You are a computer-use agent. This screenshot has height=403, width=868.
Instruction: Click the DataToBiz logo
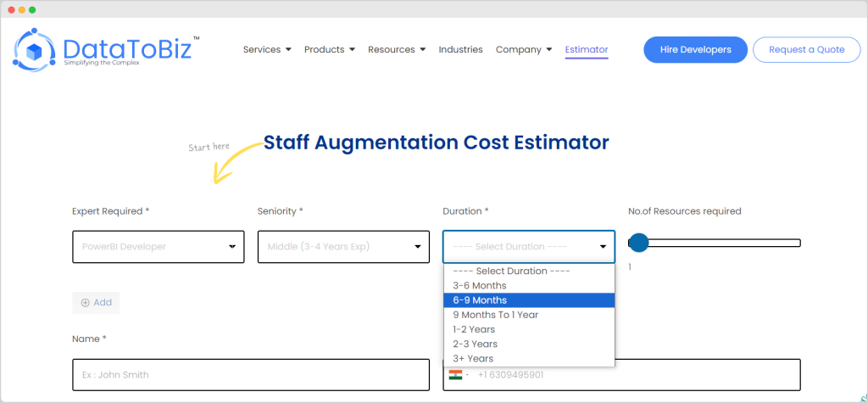106,49
